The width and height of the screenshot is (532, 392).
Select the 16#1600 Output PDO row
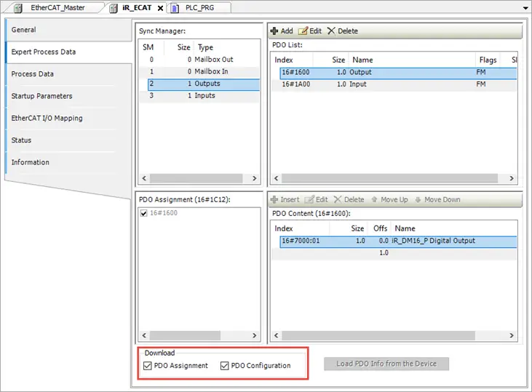coord(398,72)
